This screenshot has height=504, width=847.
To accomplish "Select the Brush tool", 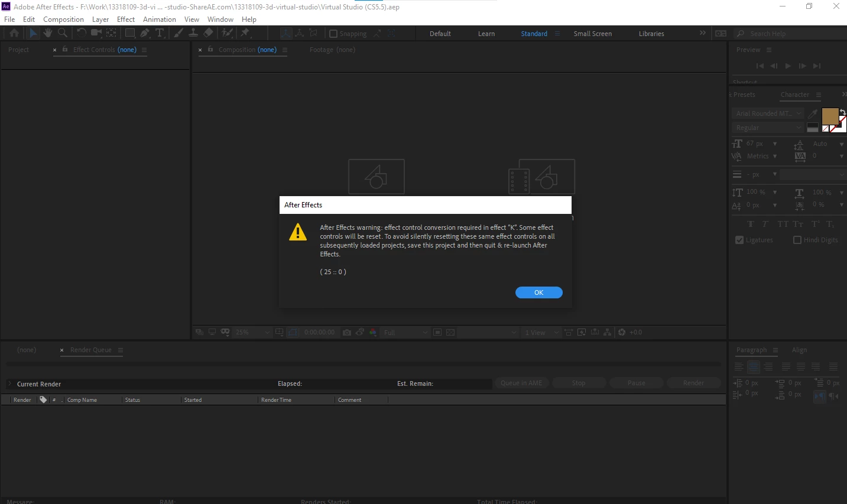I will click(x=179, y=33).
